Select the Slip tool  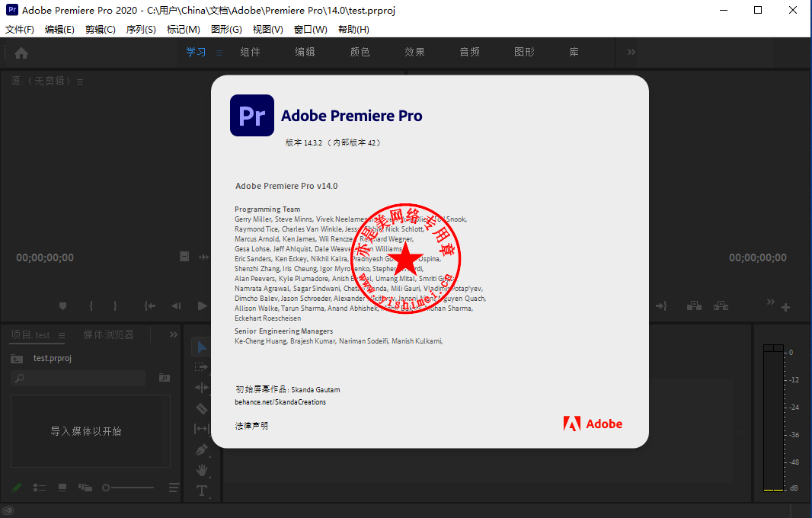point(201,429)
